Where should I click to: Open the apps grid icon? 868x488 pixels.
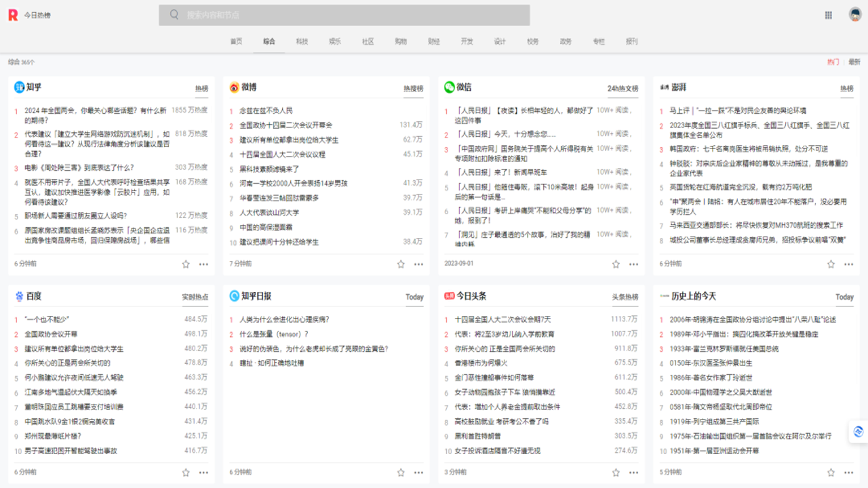tap(829, 15)
